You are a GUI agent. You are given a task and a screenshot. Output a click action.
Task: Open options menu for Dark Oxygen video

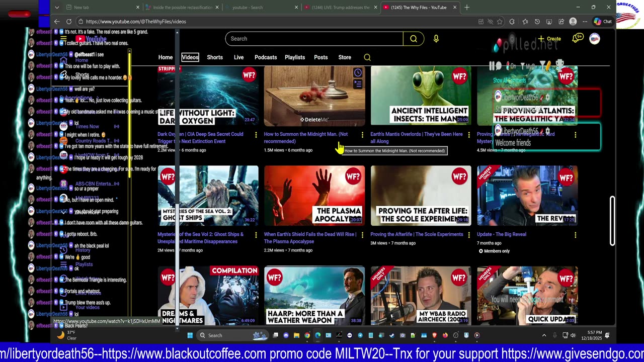(x=256, y=135)
